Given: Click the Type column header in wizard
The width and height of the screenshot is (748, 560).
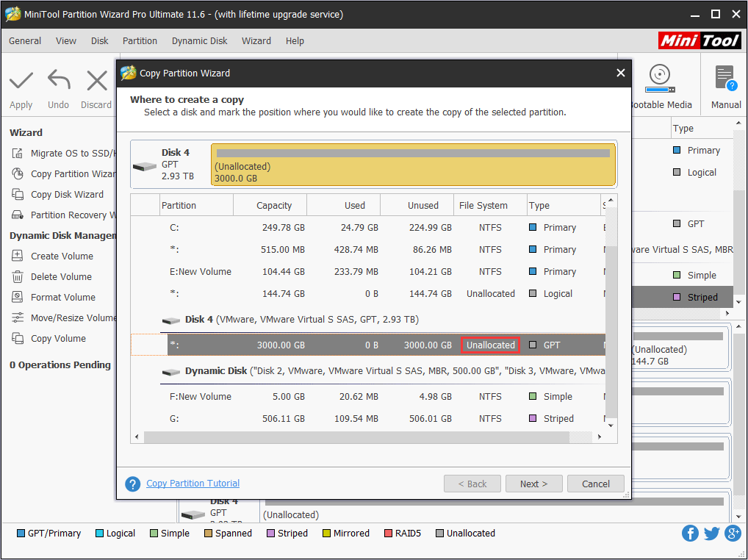Looking at the screenshot, I should (564, 205).
